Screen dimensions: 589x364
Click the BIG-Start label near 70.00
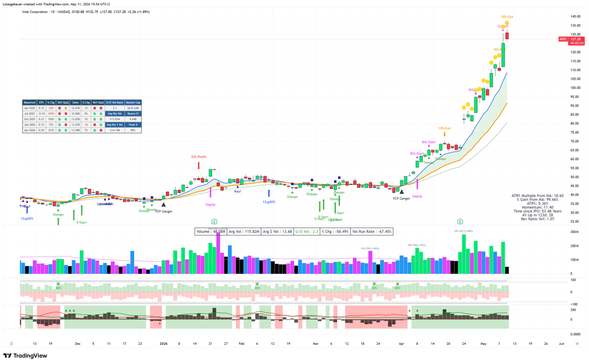coord(428,142)
